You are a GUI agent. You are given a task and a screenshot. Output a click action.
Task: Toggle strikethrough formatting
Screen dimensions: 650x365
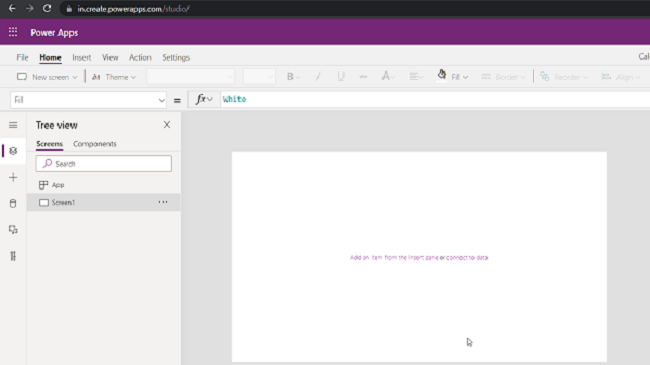363,77
